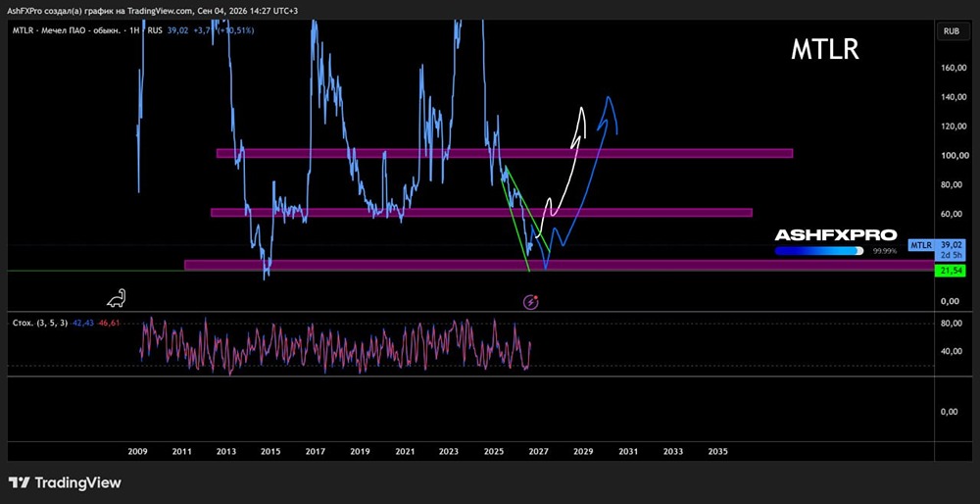Click 2011 on the time axis
Viewport: 980px width, 504px height.
click(x=182, y=451)
